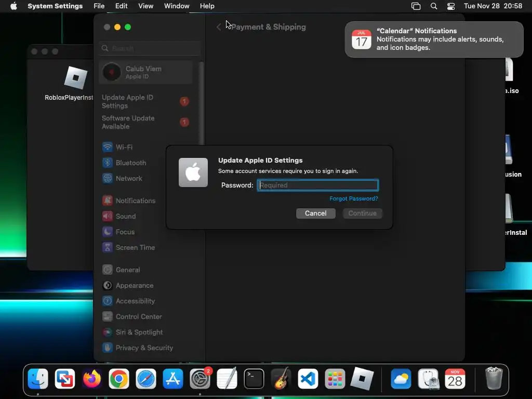Open Trash from the Dock
The width and height of the screenshot is (532, 399).
click(x=494, y=379)
